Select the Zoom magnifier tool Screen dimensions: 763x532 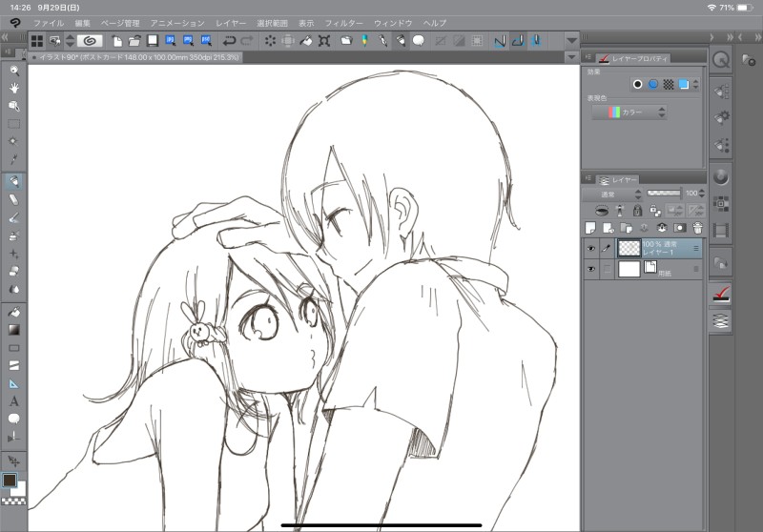[x=14, y=71]
